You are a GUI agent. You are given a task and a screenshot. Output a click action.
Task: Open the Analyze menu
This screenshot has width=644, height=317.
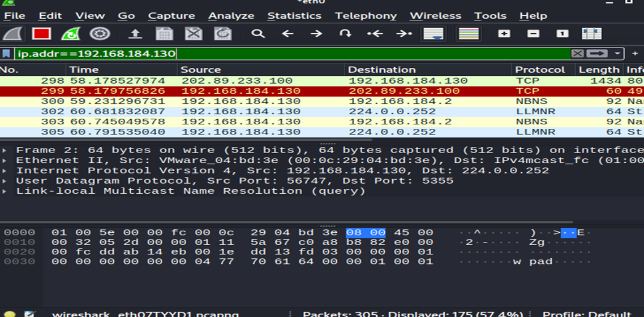click(231, 16)
